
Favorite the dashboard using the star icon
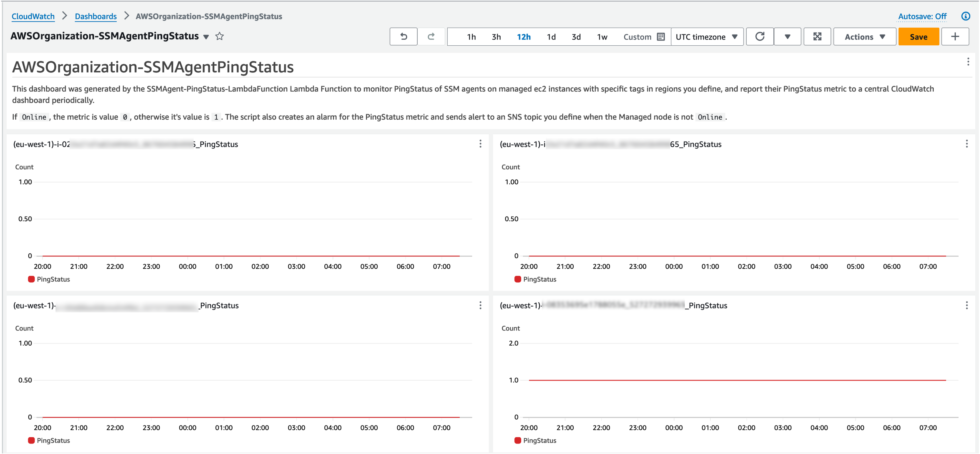click(219, 36)
